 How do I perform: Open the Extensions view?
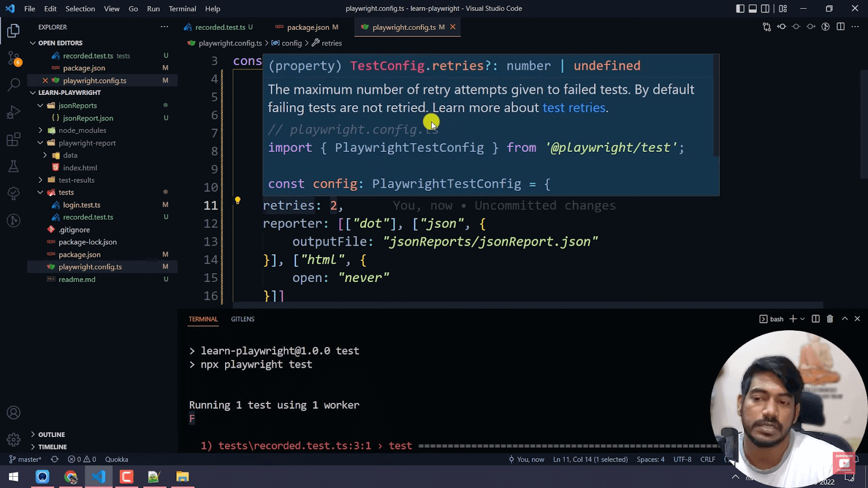point(14,139)
